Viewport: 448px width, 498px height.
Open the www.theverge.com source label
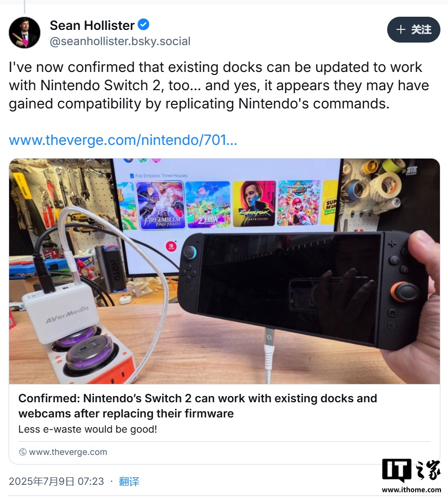(68, 452)
